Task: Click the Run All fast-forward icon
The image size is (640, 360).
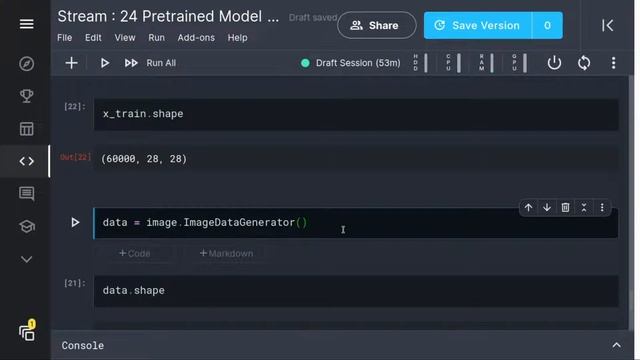Action: tap(131, 63)
